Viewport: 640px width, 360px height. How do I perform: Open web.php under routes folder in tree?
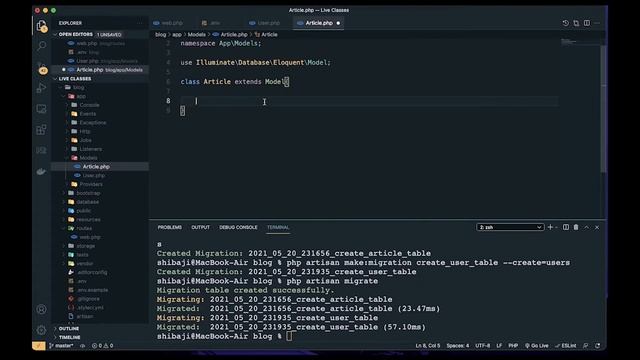tap(90, 237)
